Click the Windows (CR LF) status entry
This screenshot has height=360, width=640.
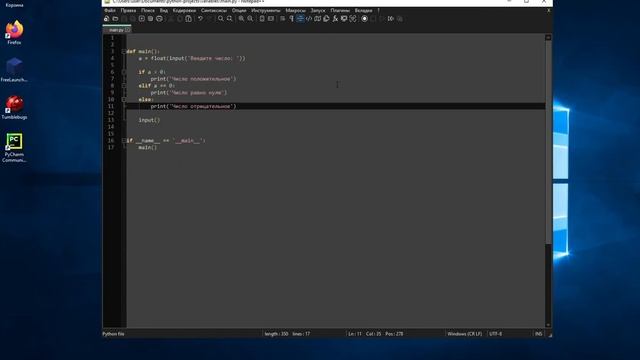464,334
